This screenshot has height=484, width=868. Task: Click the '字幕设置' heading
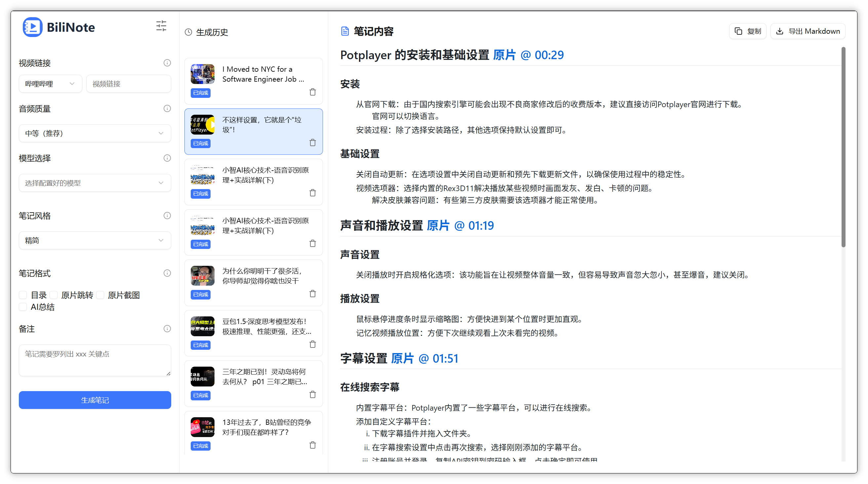pyautogui.click(x=364, y=359)
